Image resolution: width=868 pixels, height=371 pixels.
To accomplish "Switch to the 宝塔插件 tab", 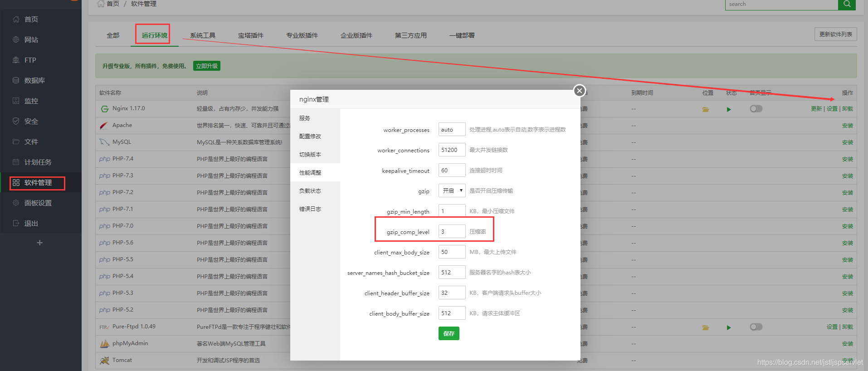I will (x=251, y=35).
